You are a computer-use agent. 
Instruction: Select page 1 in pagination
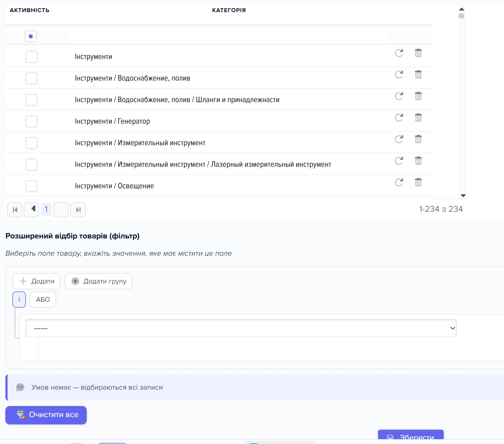click(x=46, y=209)
